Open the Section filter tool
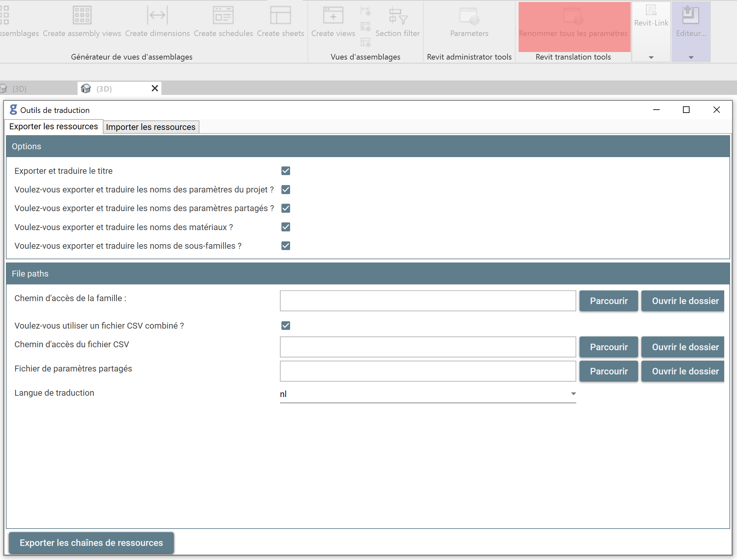737x560 pixels. (x=397, y=16)
